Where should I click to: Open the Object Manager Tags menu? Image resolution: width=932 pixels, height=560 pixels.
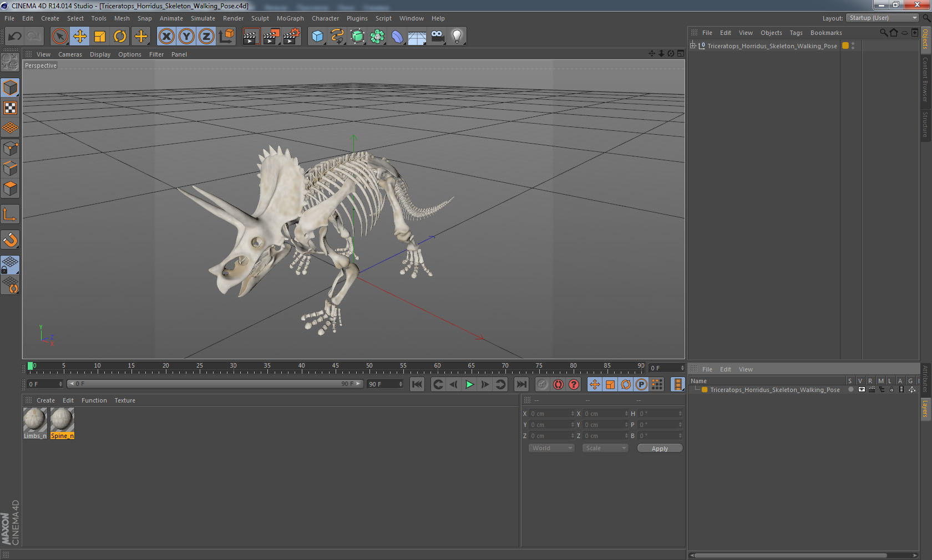796,33
